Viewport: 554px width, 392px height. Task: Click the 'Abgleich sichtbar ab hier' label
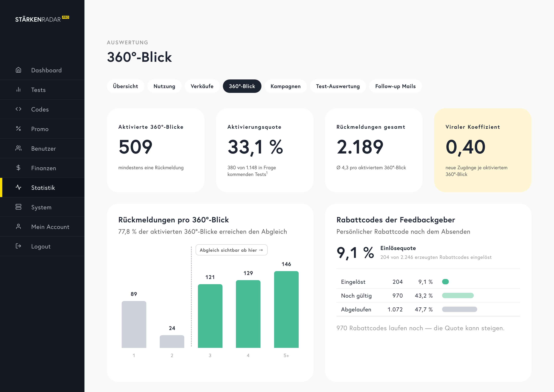coord(231,250)
